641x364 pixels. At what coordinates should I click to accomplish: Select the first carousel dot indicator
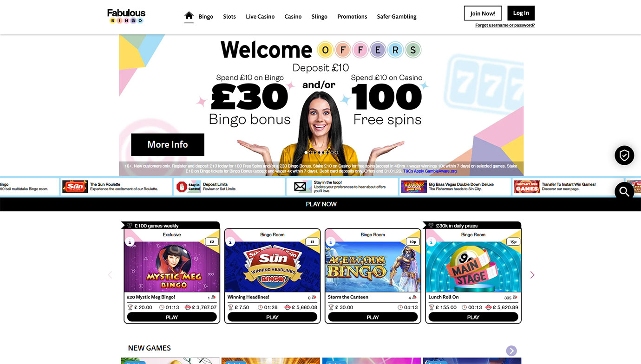point(306,152)
